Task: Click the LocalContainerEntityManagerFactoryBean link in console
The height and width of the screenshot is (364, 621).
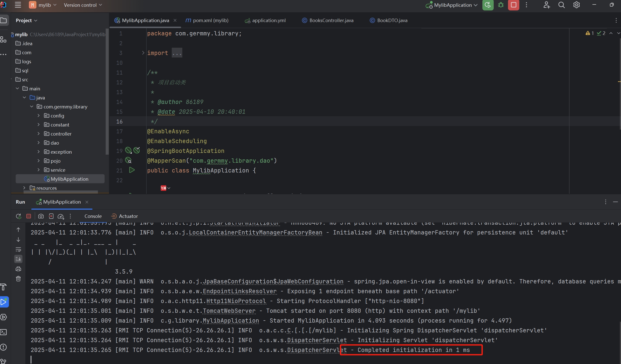Action: pos(255,232)
